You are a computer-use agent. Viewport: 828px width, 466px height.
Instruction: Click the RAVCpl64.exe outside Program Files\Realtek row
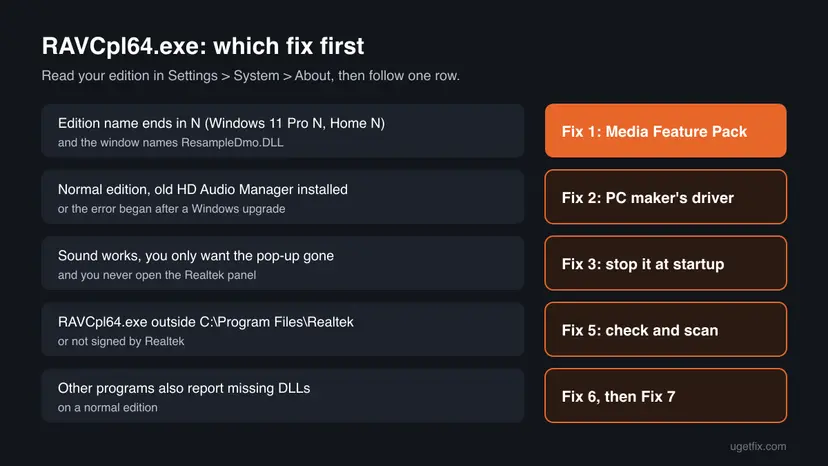coord(283,330)
